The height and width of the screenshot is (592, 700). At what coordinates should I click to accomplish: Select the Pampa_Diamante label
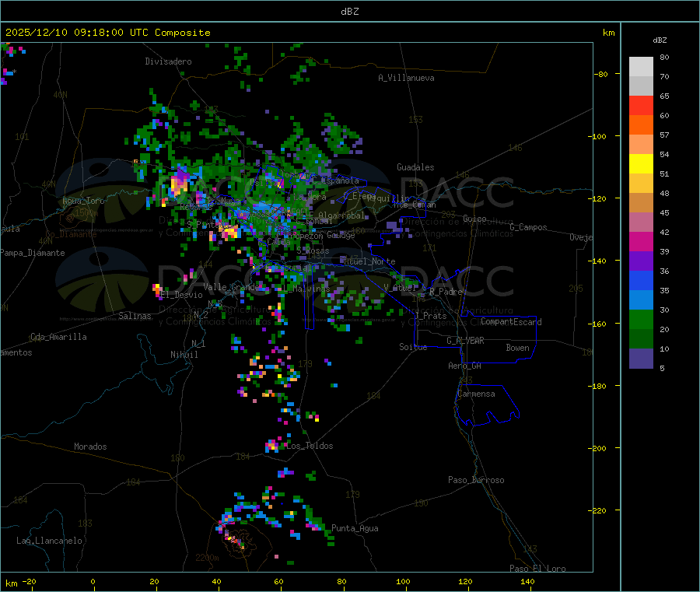[x=33, y=253]
